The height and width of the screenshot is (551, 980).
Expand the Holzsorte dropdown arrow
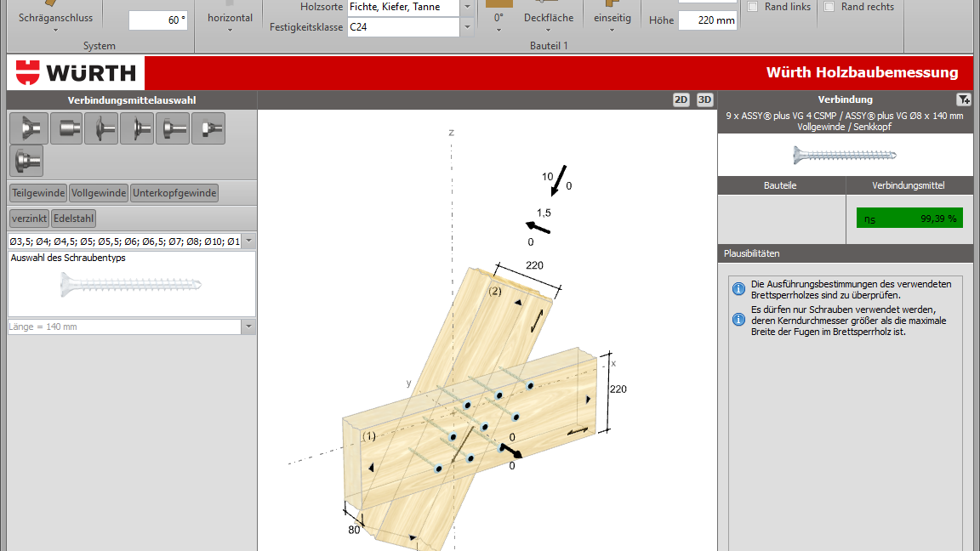click(x=467, y=7)
